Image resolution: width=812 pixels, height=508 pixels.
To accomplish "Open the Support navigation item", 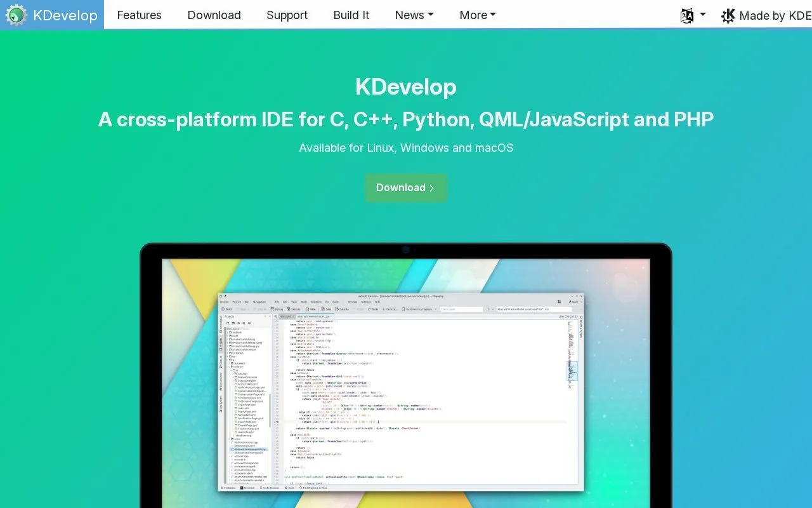I will pos(287,15).
